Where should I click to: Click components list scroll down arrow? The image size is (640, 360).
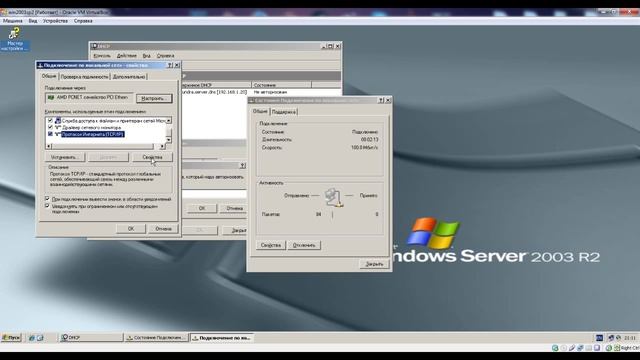pyautogui.click(x=169, y=140)
